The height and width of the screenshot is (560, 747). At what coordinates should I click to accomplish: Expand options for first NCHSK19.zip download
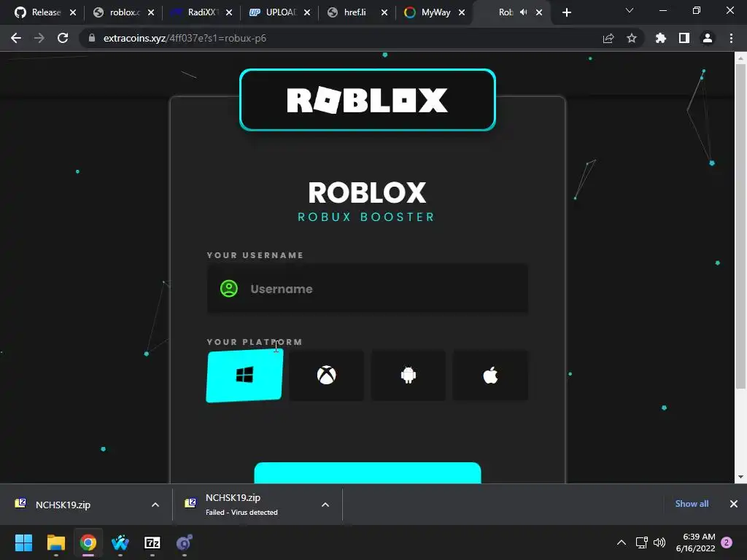155,505
